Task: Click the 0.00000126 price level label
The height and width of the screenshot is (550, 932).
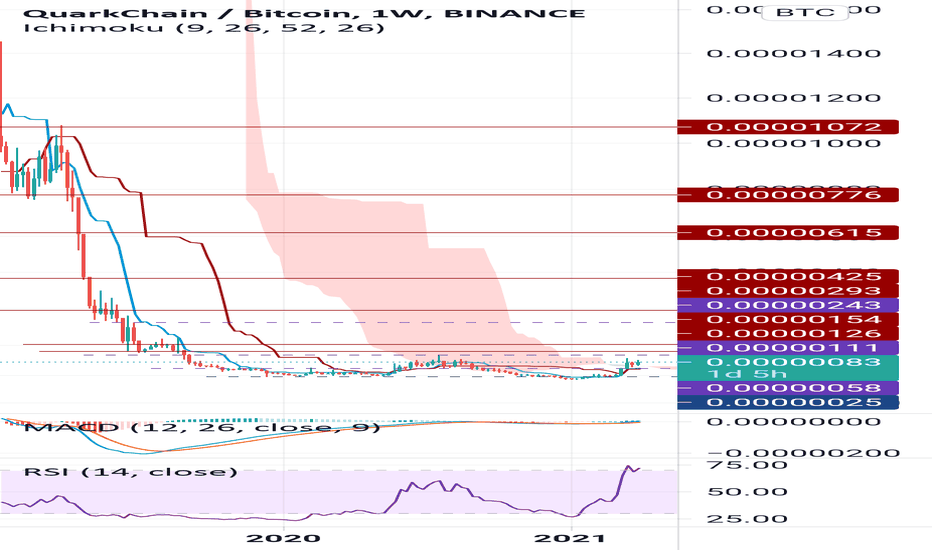Action: click(788, 334)
